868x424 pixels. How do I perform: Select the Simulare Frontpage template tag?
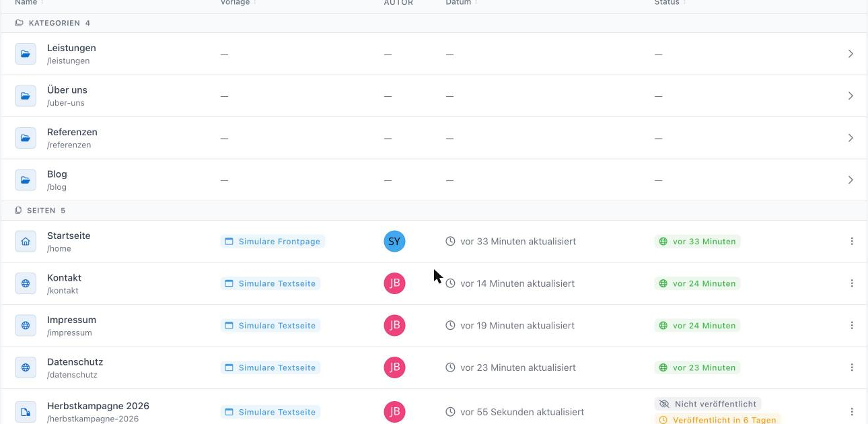point(273,241)
